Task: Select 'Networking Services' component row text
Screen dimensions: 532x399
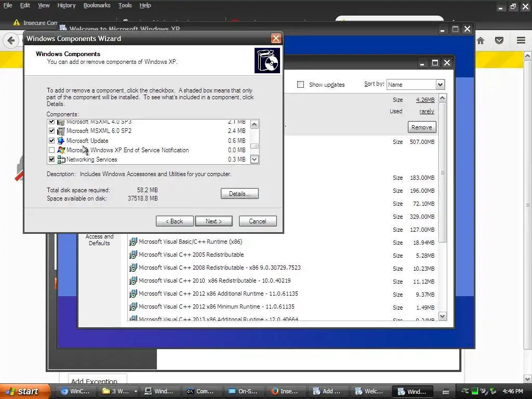Action: (x=91, y=159)
